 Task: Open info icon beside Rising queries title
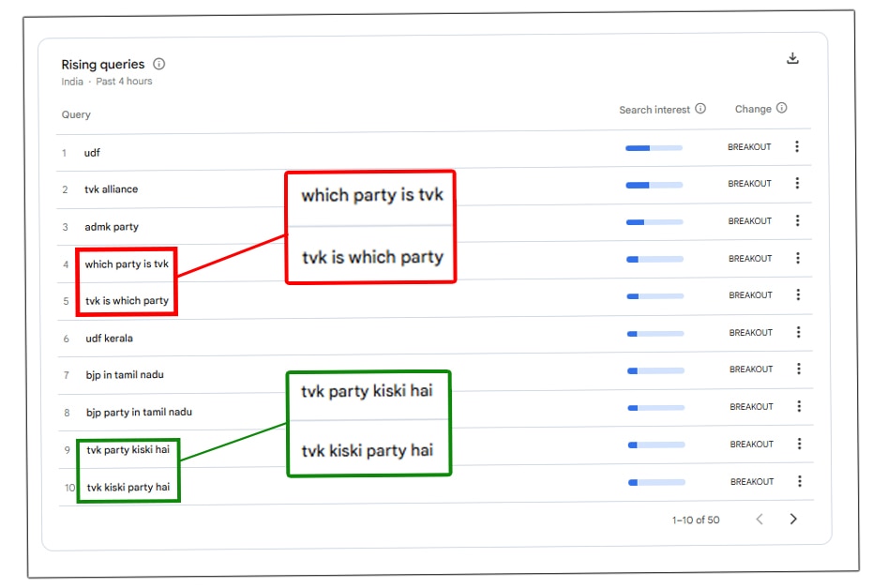pyautogui.click(x=159, y=64)
